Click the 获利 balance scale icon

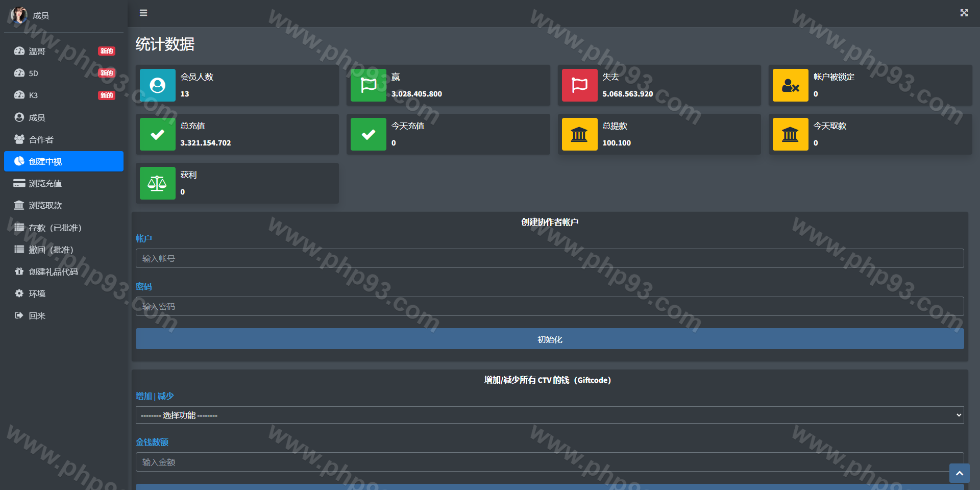pyautogui.click(x=158, y=183)
